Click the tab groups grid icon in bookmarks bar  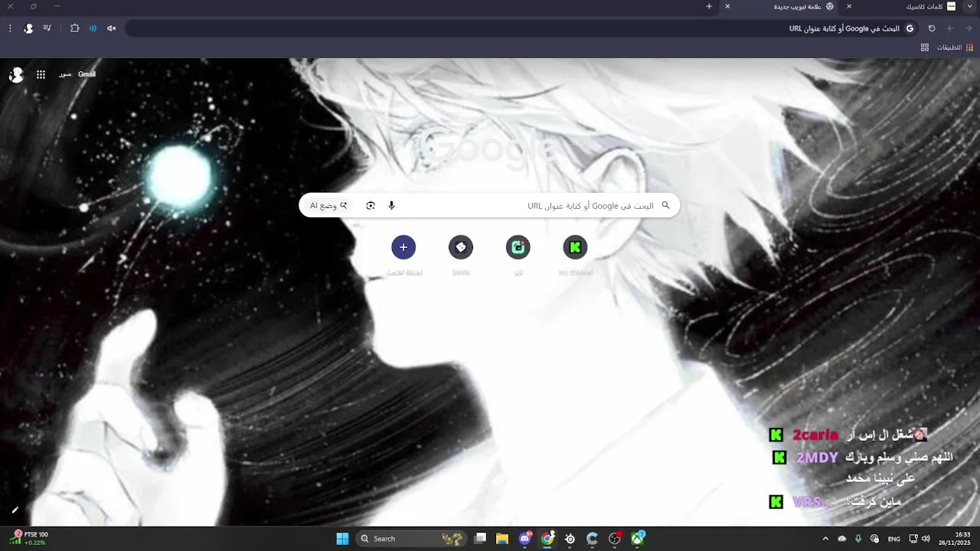(925, 47)
